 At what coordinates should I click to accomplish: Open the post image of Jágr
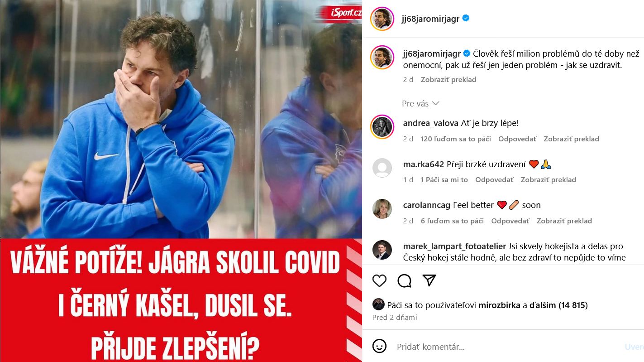click(x=181, y=181)
